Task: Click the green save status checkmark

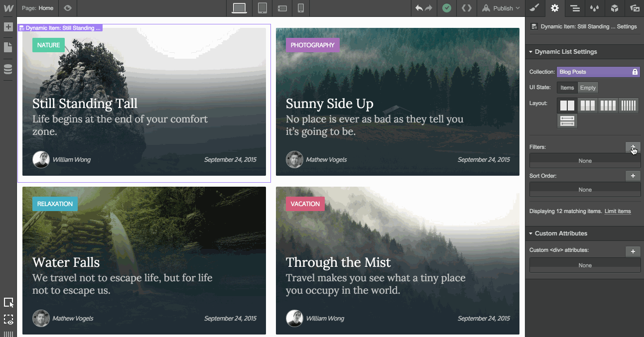Action: (447, 8)
